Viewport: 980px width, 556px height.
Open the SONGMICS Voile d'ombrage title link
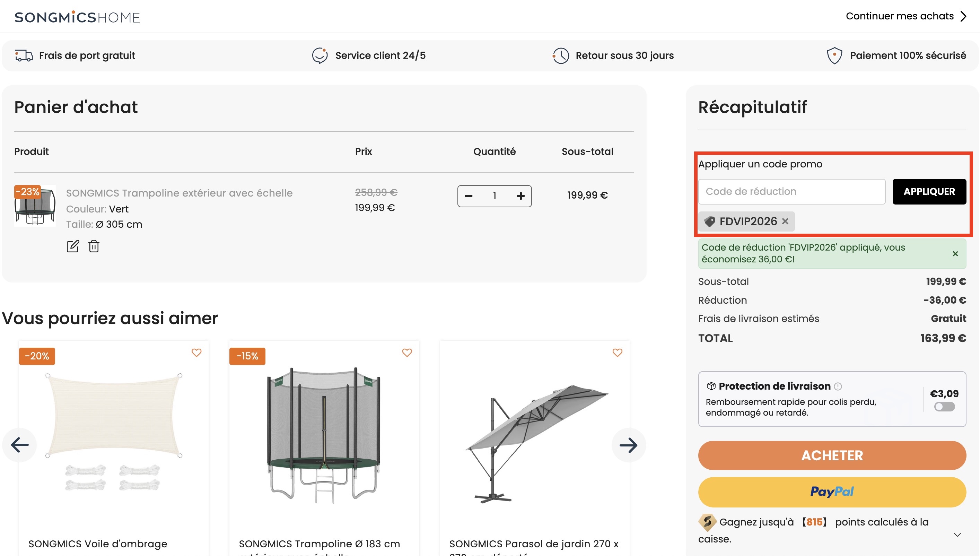pos(98,544)
